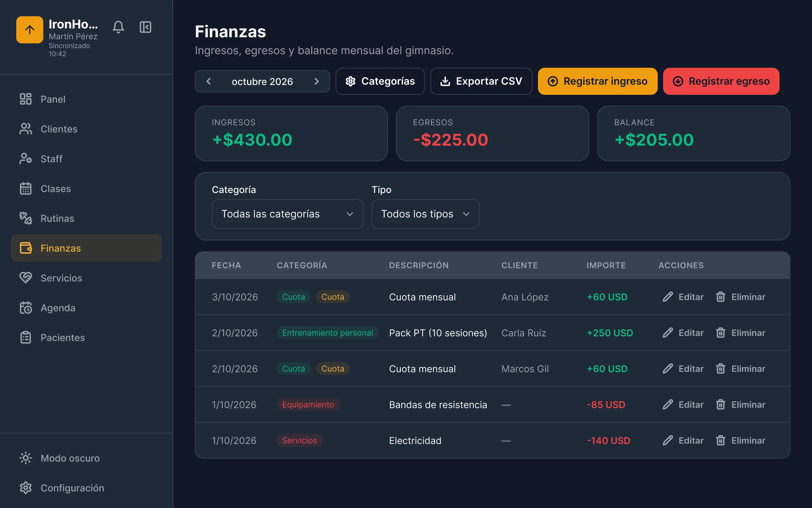Click pencil icon for Carla Ruiz row
This screenshot has height=508, width=812.
pos(668,333)
